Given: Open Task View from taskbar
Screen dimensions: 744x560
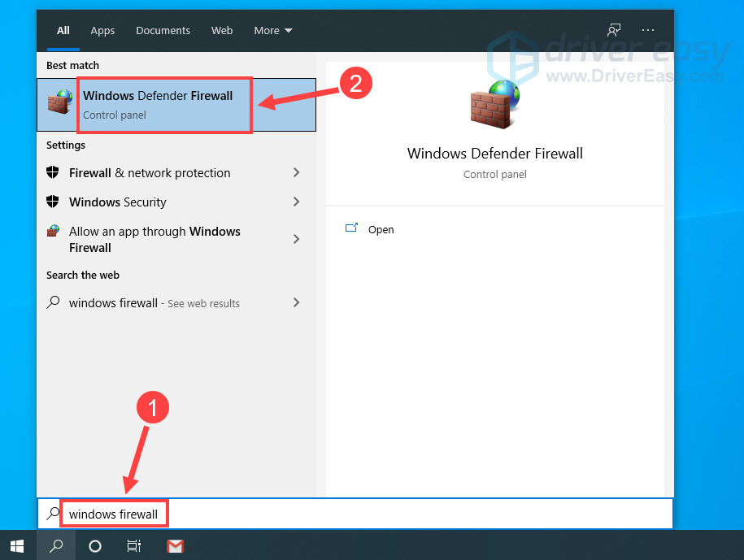Looking at the screenshot, I should (x=134, y=545).
